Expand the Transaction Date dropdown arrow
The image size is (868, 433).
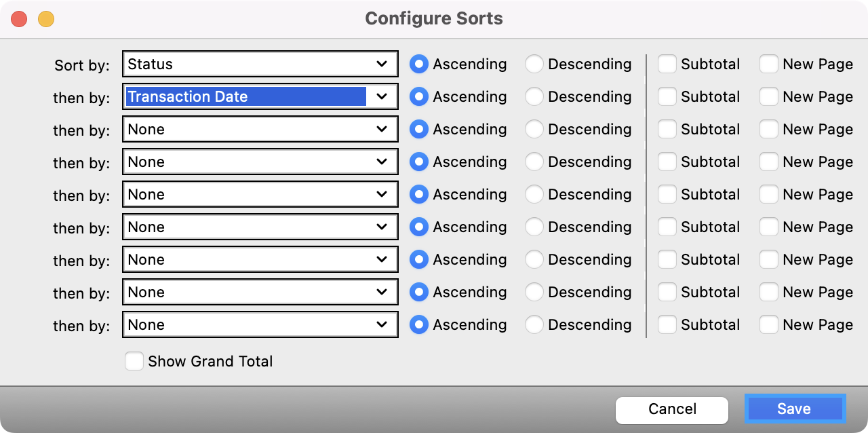pos(382,97)
